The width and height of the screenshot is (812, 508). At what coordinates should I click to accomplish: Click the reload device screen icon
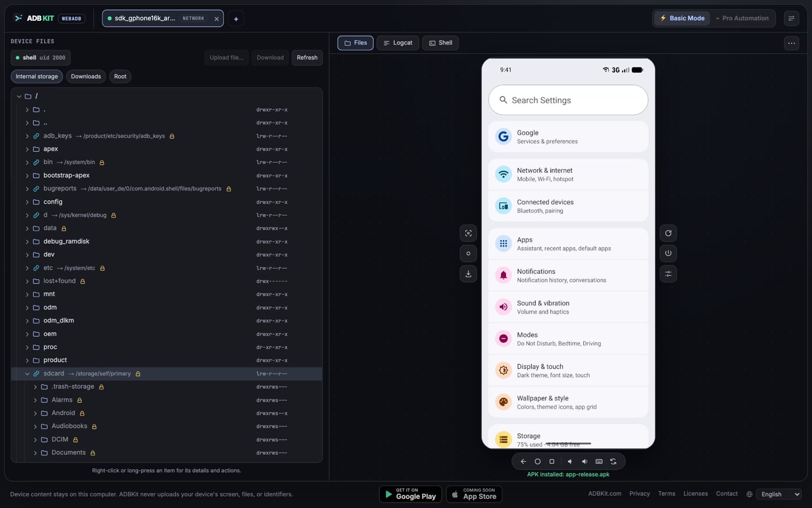pos(668,233)
